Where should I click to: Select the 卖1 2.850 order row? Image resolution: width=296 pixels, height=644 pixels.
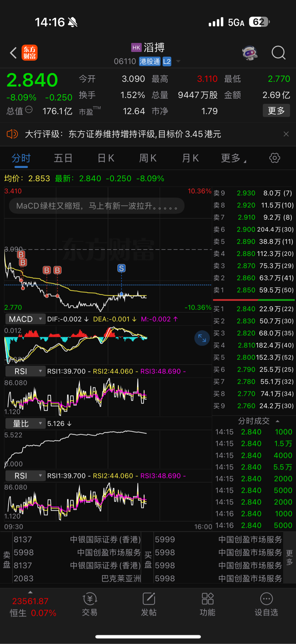(x=254, y=290)
